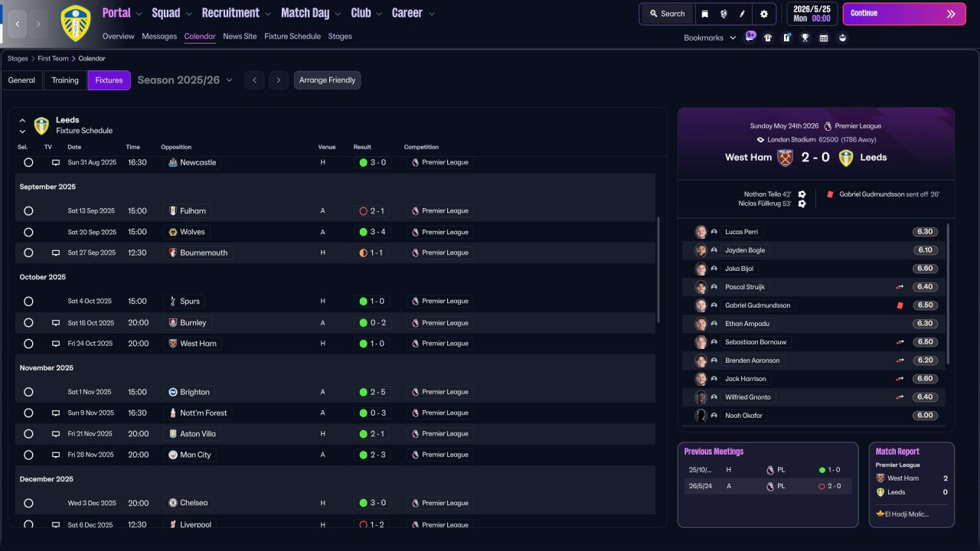Image resolution: width=980 pixels, height=551 pixels.
Task: Open the Fulham opposition link
Action: (x=186, y=211)
